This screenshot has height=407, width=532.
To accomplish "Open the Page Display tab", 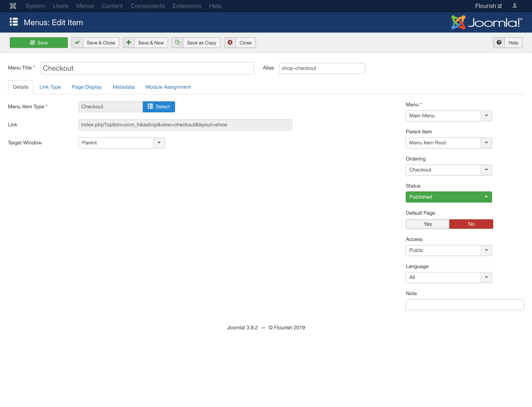I will tap(87, 87).
